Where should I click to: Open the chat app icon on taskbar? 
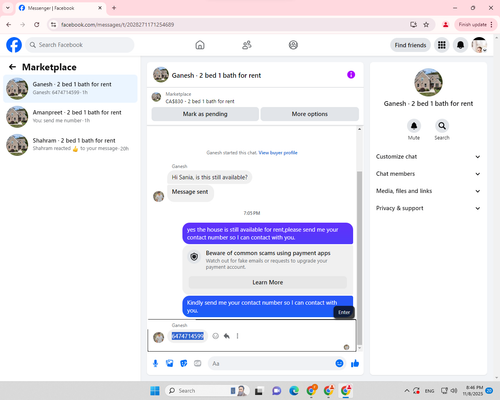point(276,391)
